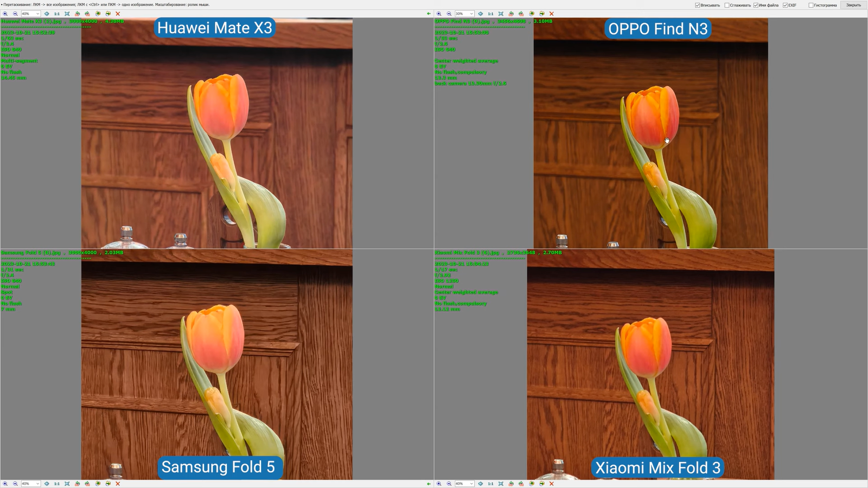Click the Multi-segment metering EXIF line
Image resolution: width=868 pixels, height=488 pixels.
click(20, 61)
